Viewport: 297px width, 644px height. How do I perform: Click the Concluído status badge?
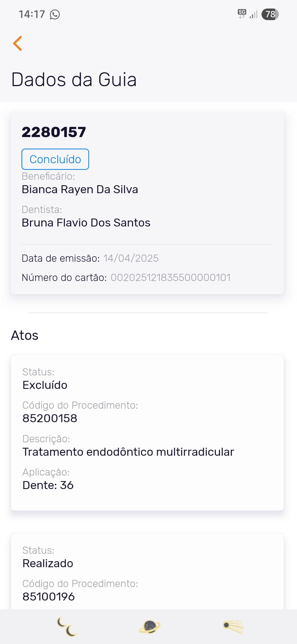tap(55, 159)
